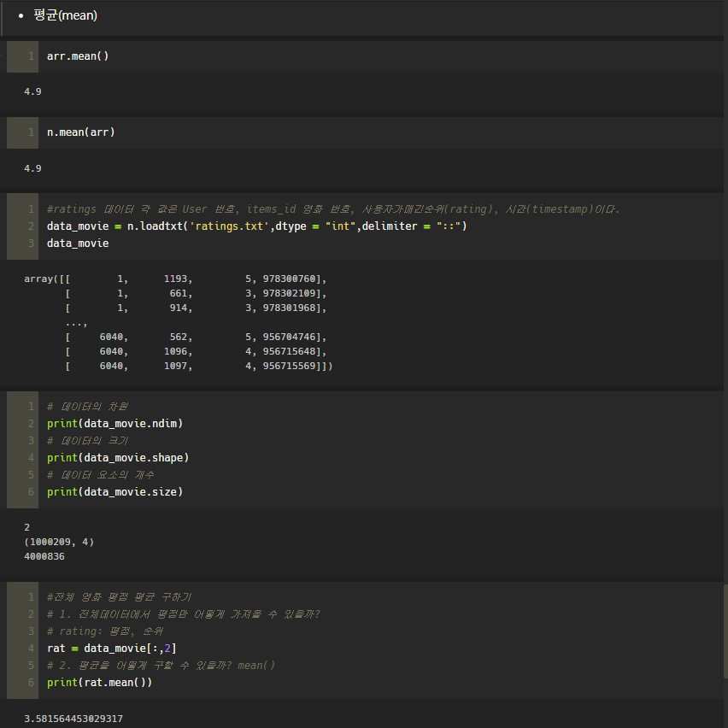Click the second 4.9 output value

[x=32, y=168]
